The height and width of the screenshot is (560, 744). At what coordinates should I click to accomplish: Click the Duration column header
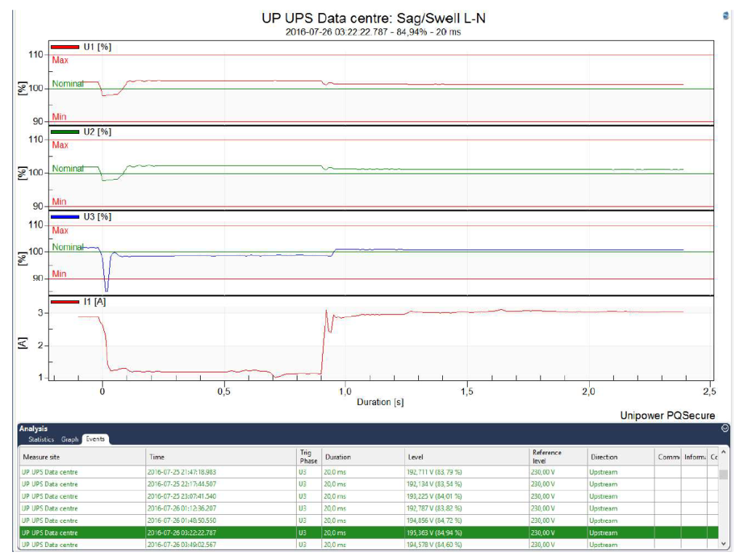tap(364, 457)
